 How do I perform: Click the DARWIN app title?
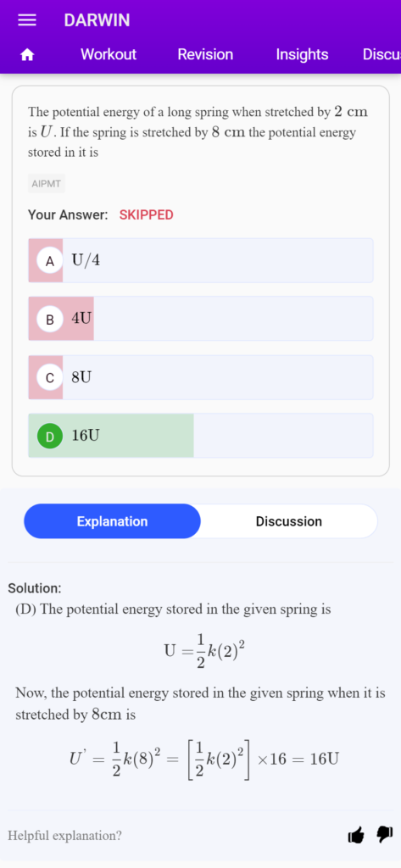pyautogui.click(x=97, y=20)
